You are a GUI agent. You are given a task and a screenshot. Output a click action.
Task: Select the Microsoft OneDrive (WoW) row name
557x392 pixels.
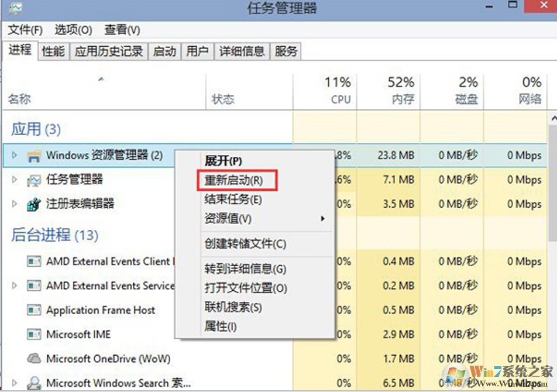[108, 359]
